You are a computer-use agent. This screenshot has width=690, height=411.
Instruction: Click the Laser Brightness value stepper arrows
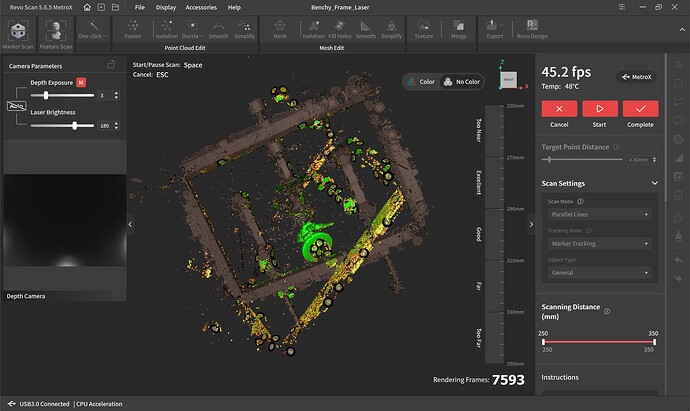coord(116,125)
